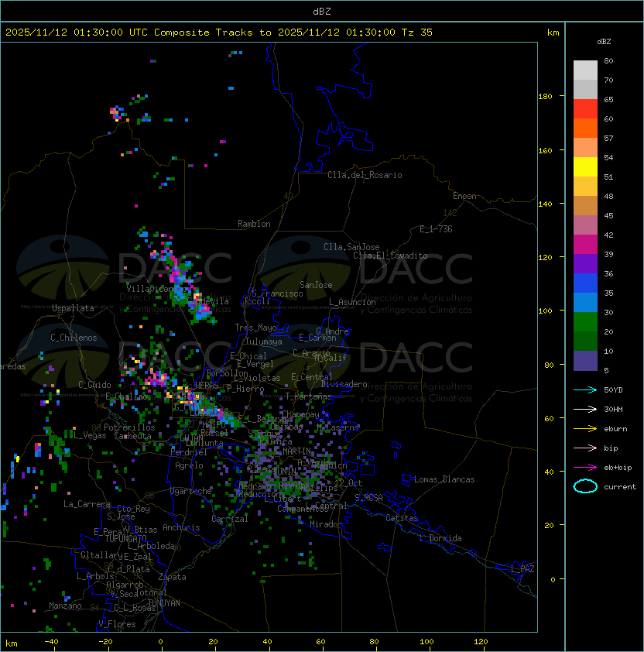The width and height of the screenshot is (644, 652).
Task: Click the cyan 50YD arrow legend icon
Action: coord(585,389)
